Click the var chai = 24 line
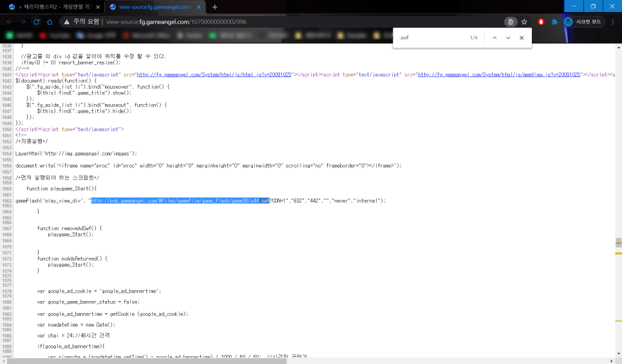The width and height of the screenshot is (622, 364). pos(73,336)
